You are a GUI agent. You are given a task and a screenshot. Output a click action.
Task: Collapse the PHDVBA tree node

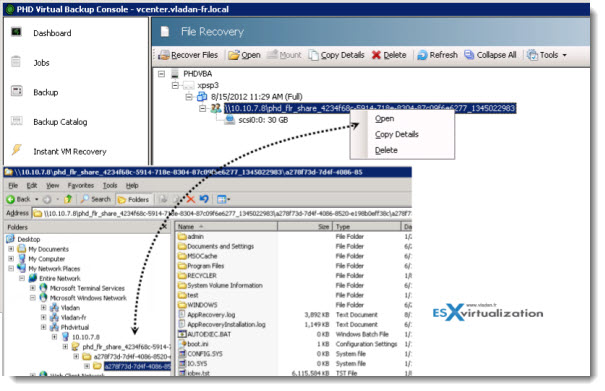161,74
